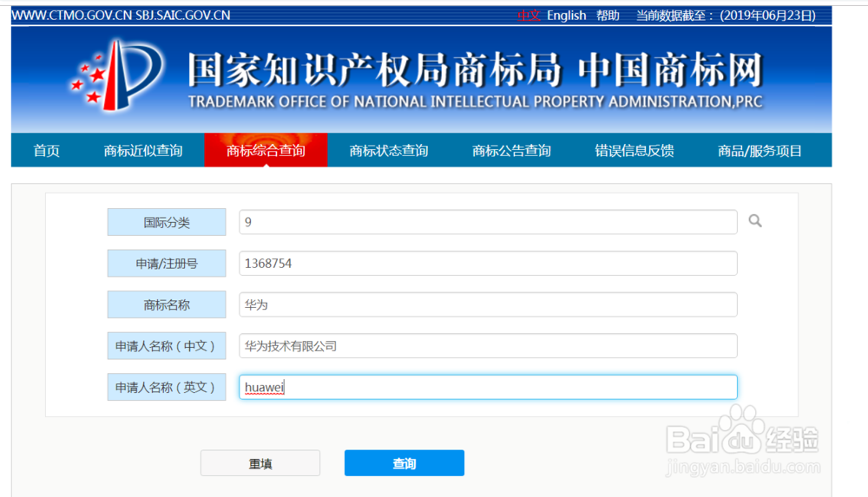The image size is (868, 497).
Task: Open the 商标状态查询 tab
Action: click(389, 151)
